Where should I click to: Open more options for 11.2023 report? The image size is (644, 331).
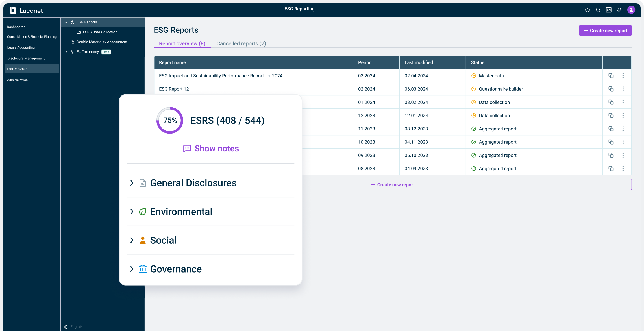point(623,129)
